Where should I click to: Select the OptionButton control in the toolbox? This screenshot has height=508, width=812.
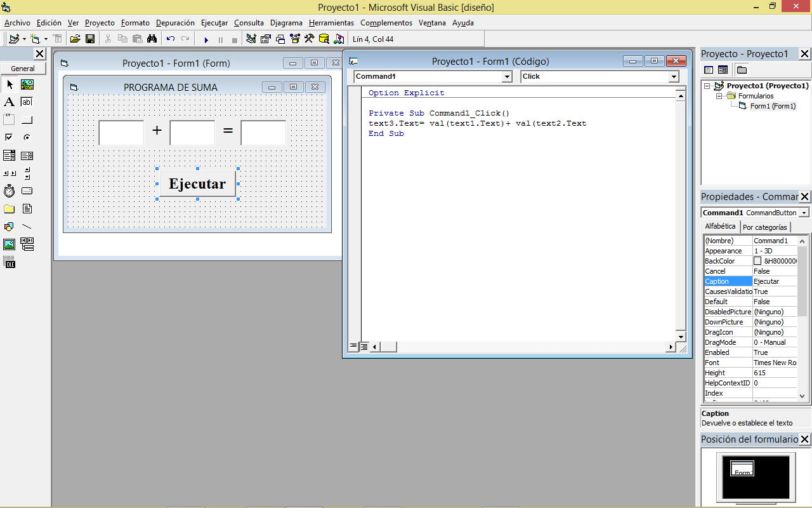[27, 137]
